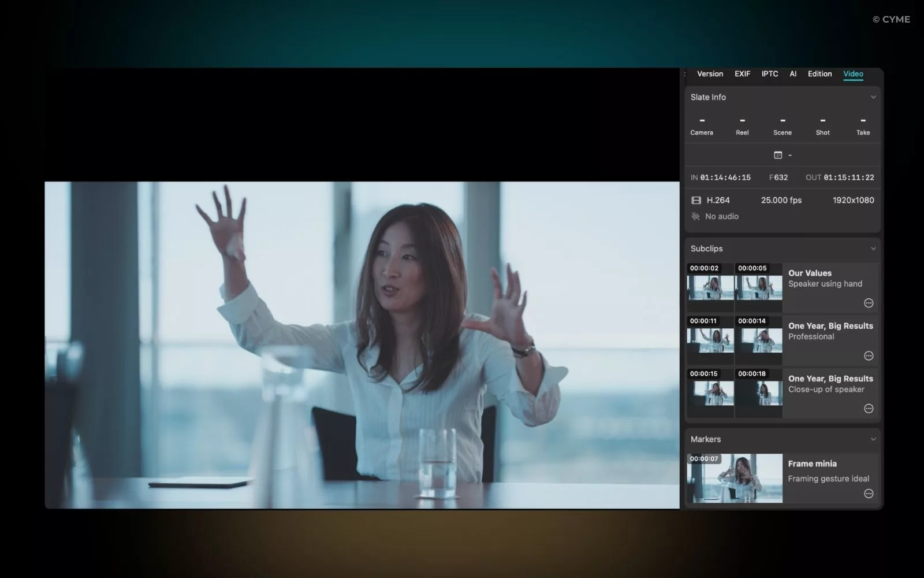Open more options for the Close-up of speaker subclip
Screen dimensions: 924x578
click(869, 409)
